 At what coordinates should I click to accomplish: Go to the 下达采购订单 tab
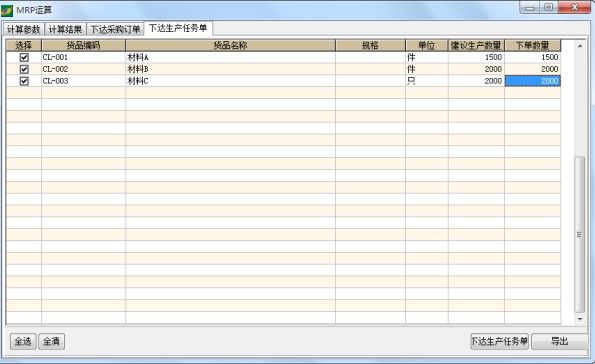tap(115, 29)
